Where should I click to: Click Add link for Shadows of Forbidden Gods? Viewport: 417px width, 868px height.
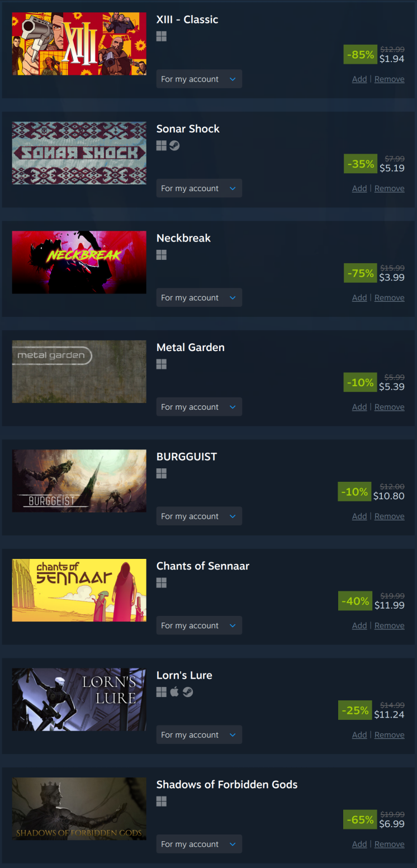[359, 844]
